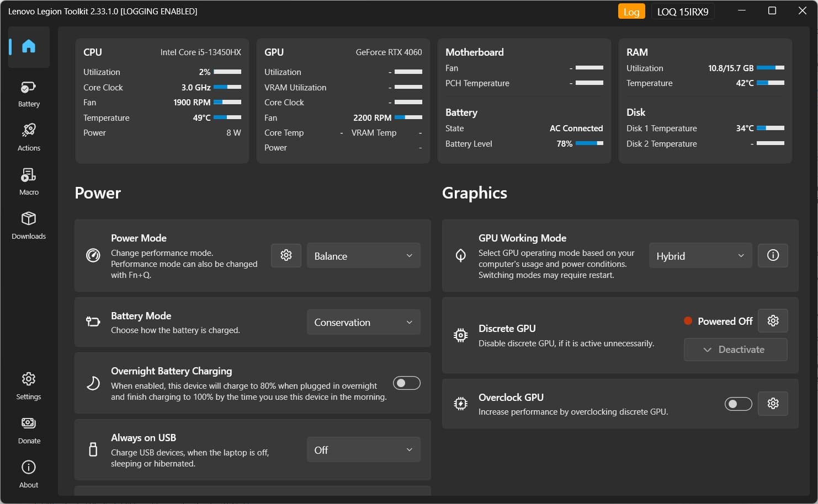Open Discrete GPU settings gear

point(773,321)
